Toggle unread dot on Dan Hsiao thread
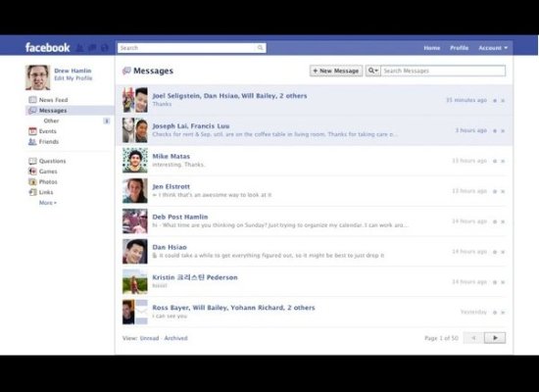 point(495,252)
